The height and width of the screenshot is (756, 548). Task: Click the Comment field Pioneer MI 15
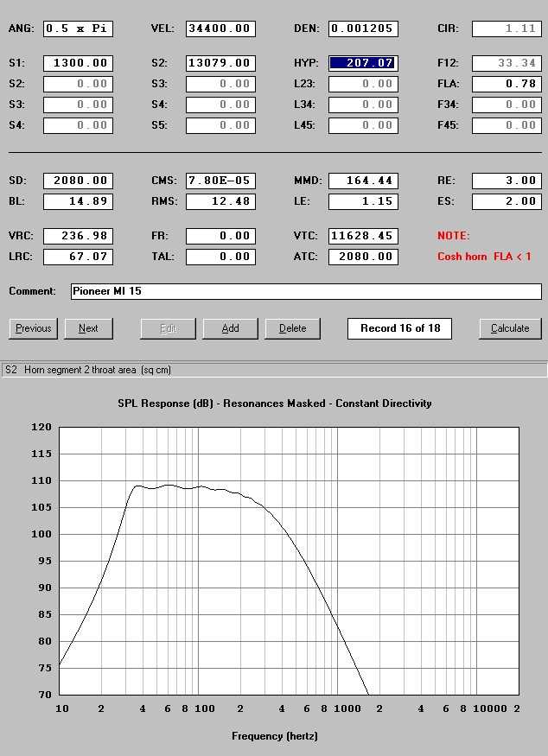point(306,292)
